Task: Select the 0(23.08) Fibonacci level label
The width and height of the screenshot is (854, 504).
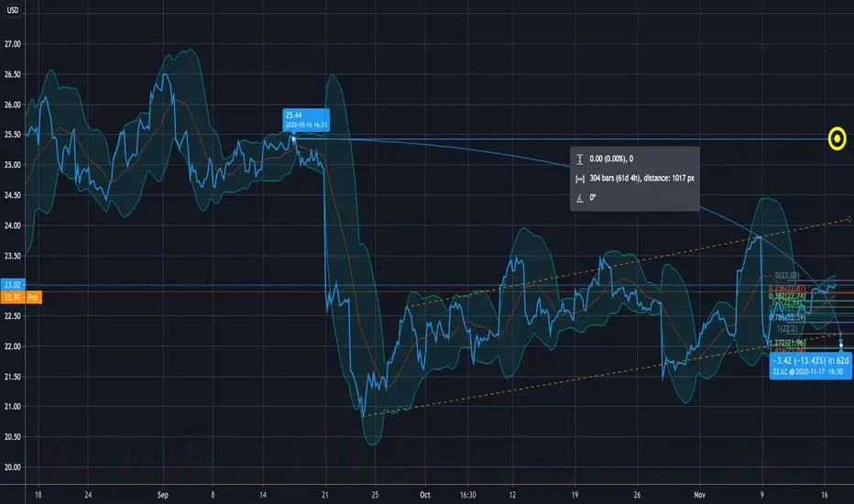Action: [x=787, y=275]
